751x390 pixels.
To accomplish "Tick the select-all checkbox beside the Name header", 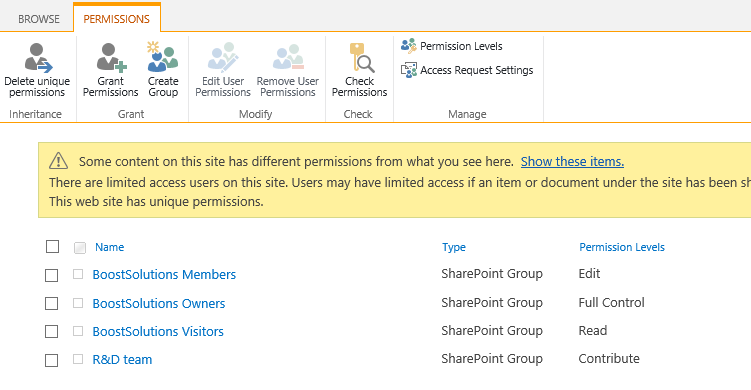I will [x=53, y=246].
